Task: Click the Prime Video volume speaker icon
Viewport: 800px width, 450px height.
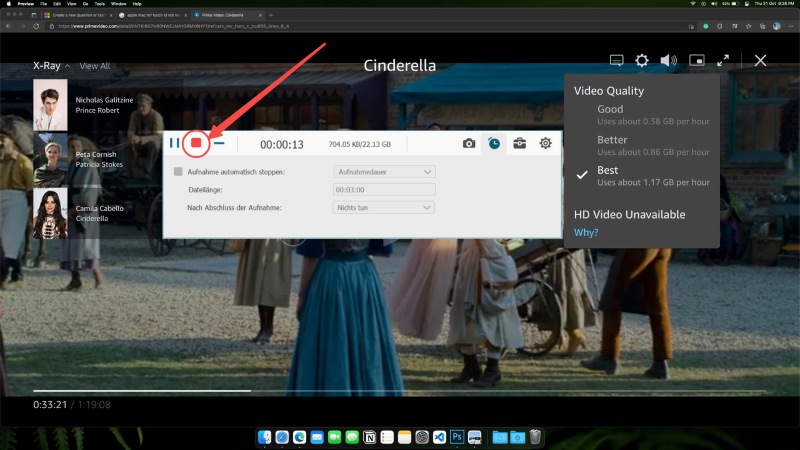Action: [668, 61]
